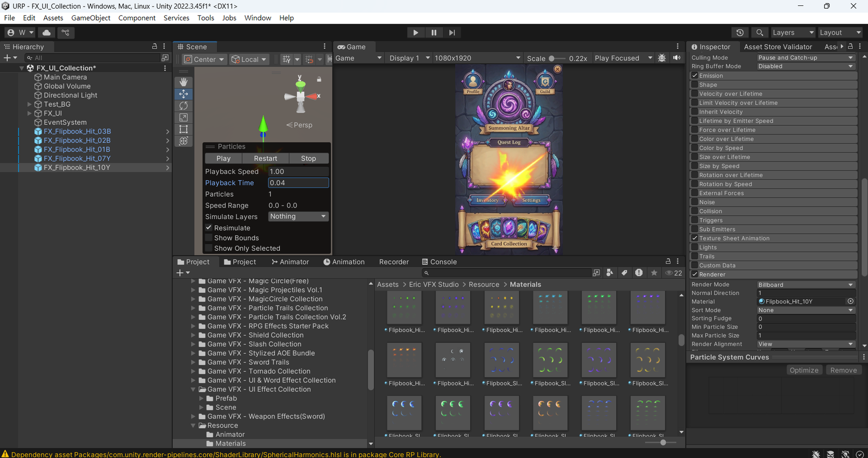This screenshot has height=458, width=868.
Task: Click the Step frame button
Action: click(x=451, y=33)
